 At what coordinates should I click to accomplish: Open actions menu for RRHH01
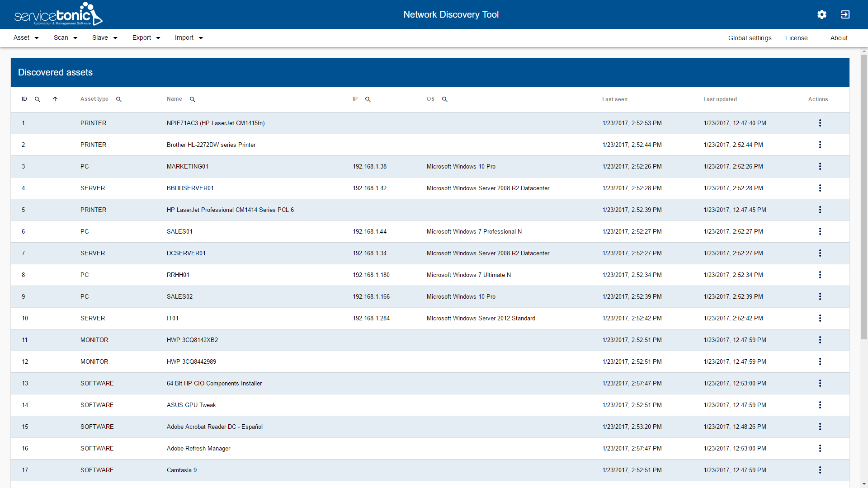click(x=820, y=275)
